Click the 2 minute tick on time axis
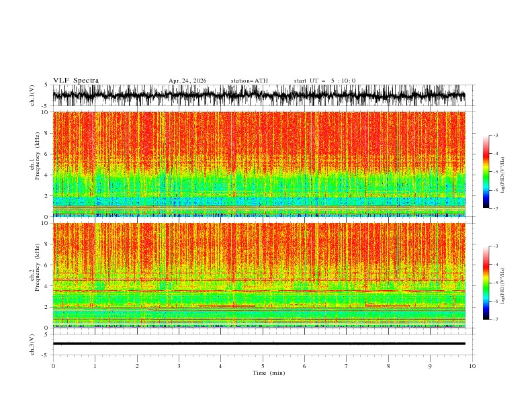This screenshot has height=411, width=532. [x=137, y=366]
